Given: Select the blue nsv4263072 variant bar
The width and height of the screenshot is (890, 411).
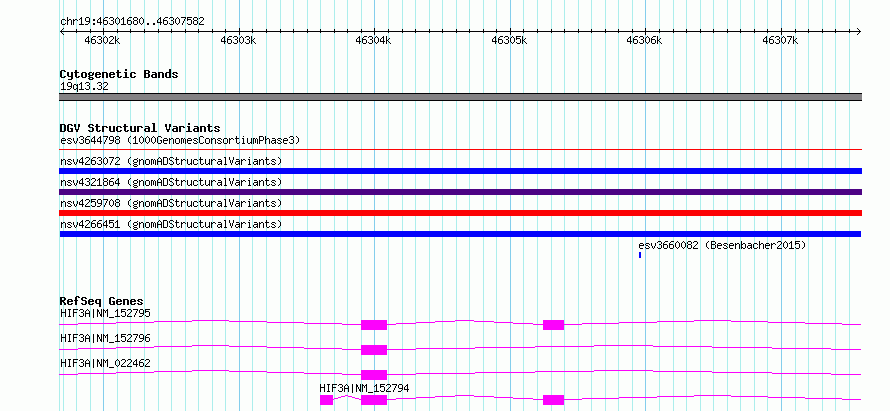Looking at the screenshot, I should (460, 171).
